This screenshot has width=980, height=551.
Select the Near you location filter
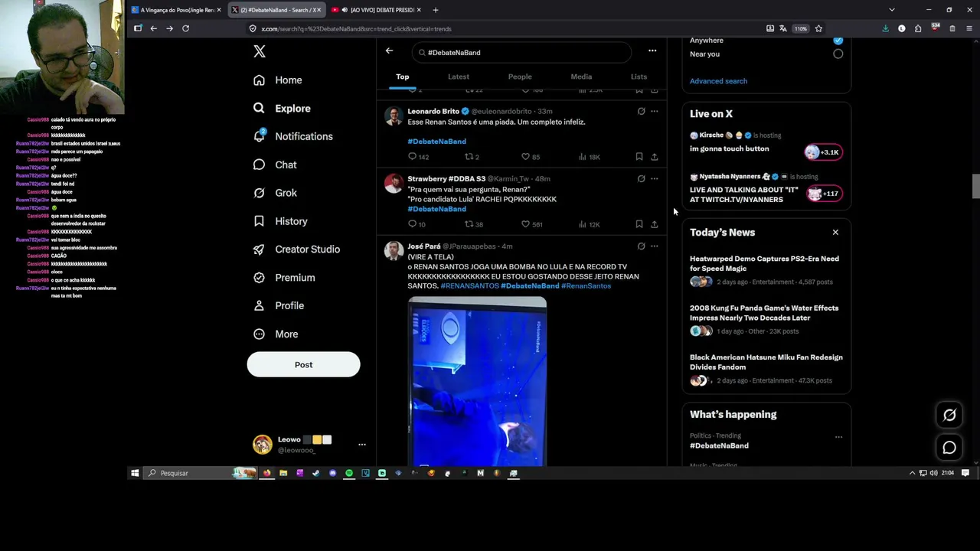point(838,54)
